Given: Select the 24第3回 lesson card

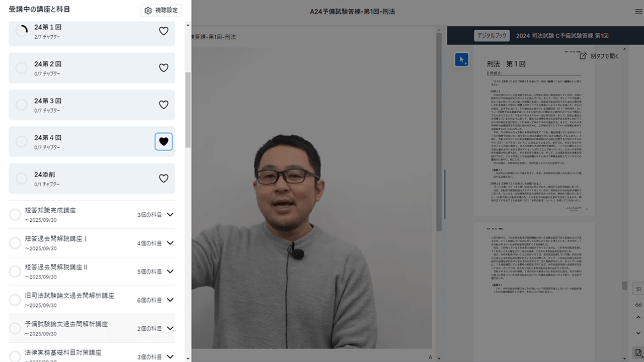Looking at the screenshot, I should pyautogui.click(x=91, y=105).
